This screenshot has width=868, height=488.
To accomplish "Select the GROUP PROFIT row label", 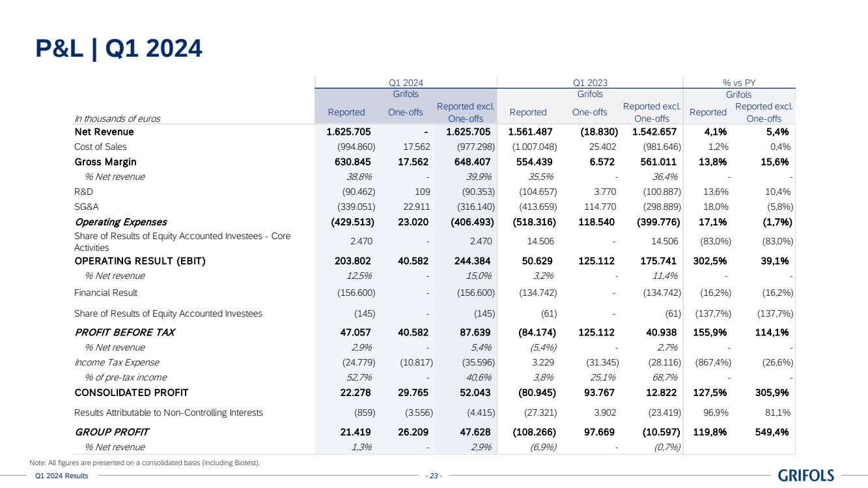I will (x=111, y=431).
